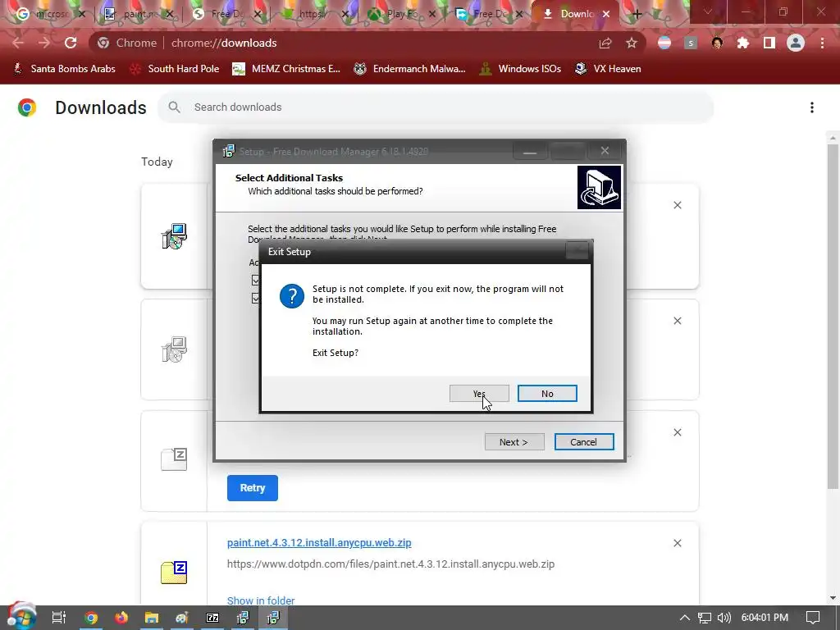The width and height of the screenshot is (840, 630).
Task: Open Chrome tab search chevron
Action: pos(708,12)
